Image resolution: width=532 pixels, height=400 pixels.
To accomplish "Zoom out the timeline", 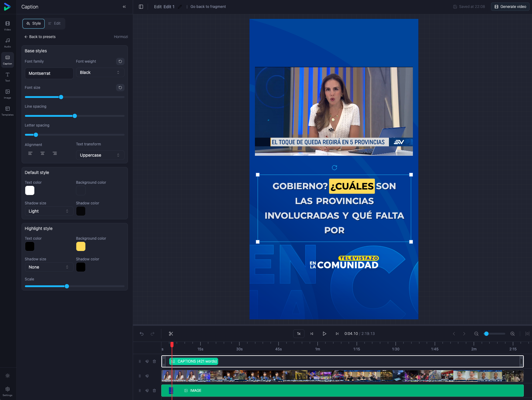I will click(x=476, y=334).
